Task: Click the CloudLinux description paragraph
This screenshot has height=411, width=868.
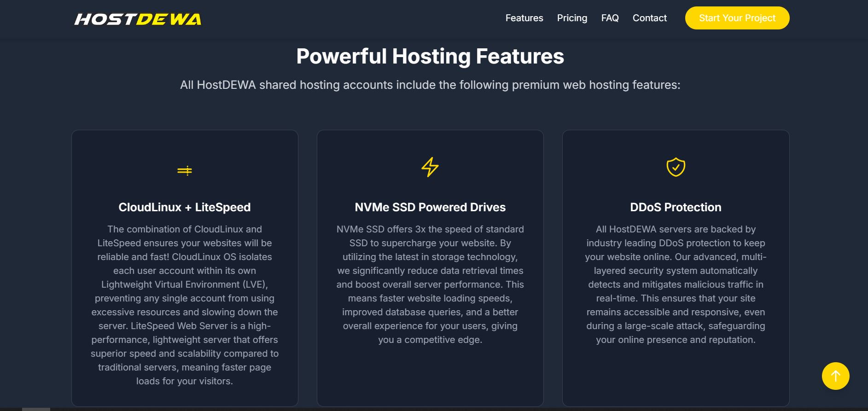Action: tap(185, 305)
